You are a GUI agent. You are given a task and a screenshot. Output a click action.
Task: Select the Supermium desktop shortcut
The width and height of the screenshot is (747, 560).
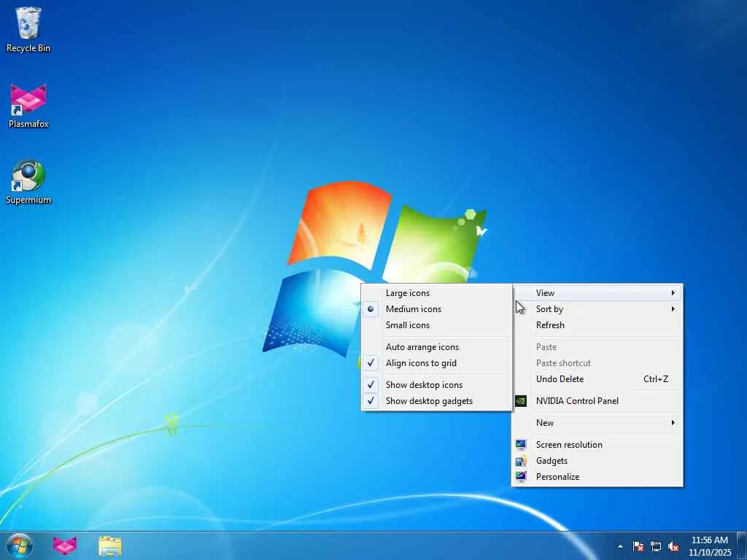pyautogui.click(x=28, y=182)
